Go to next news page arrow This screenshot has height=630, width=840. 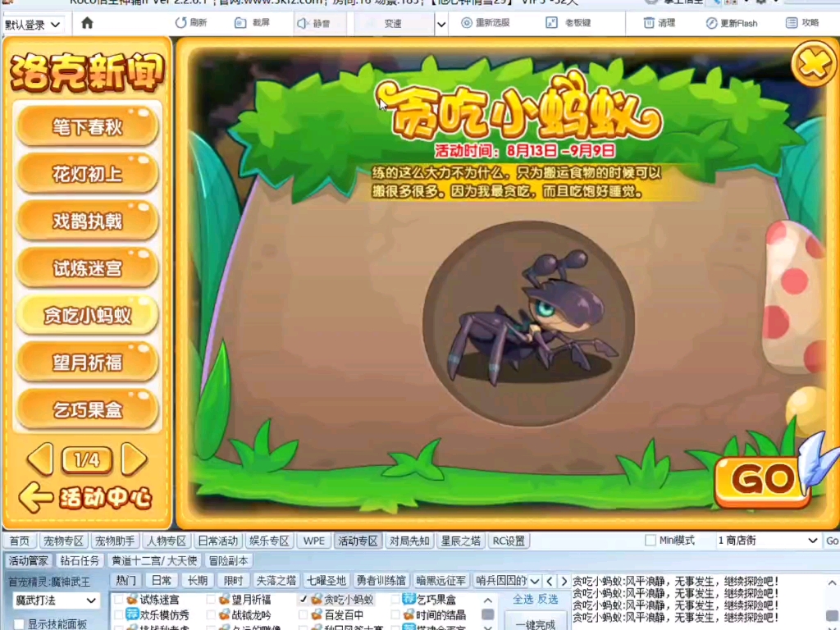134,459
